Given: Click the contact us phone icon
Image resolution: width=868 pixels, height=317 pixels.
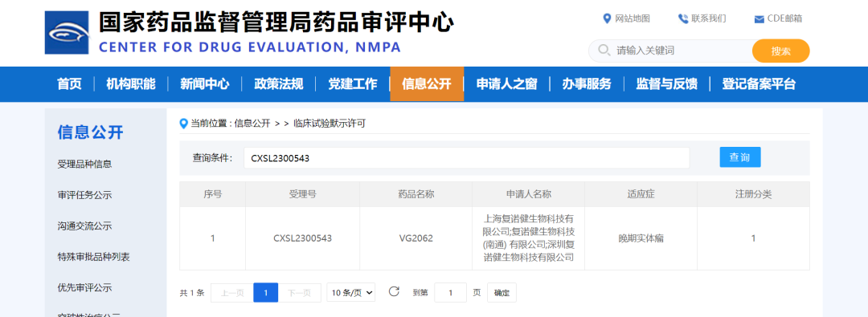Looking at the screenshot, I should tap(682, 18).
